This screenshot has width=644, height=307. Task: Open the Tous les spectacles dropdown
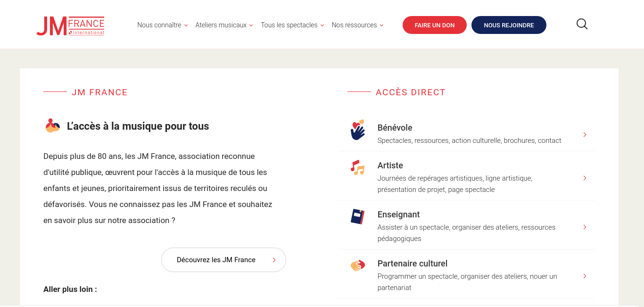tap(292, 25)
